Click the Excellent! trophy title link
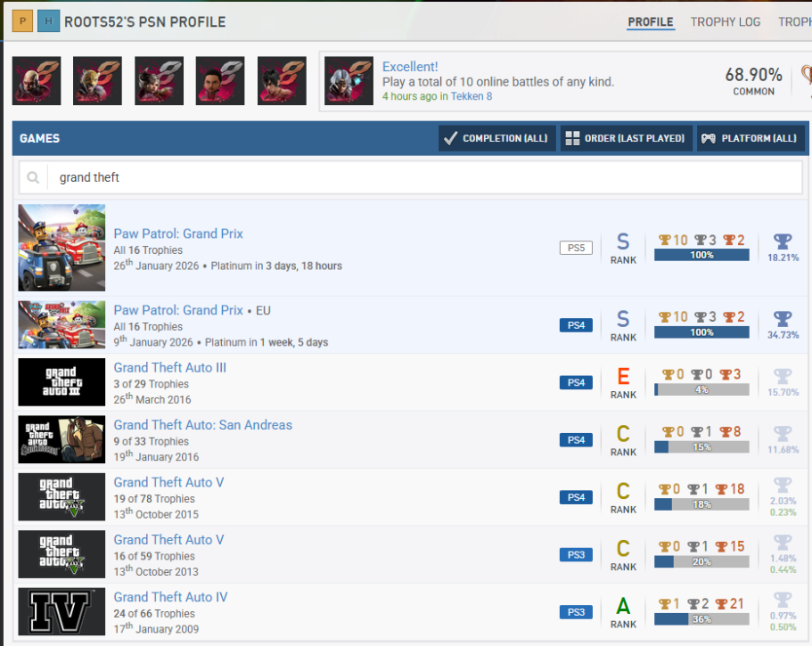The height and width of the screenshot is (646, 812). [410, 67]
